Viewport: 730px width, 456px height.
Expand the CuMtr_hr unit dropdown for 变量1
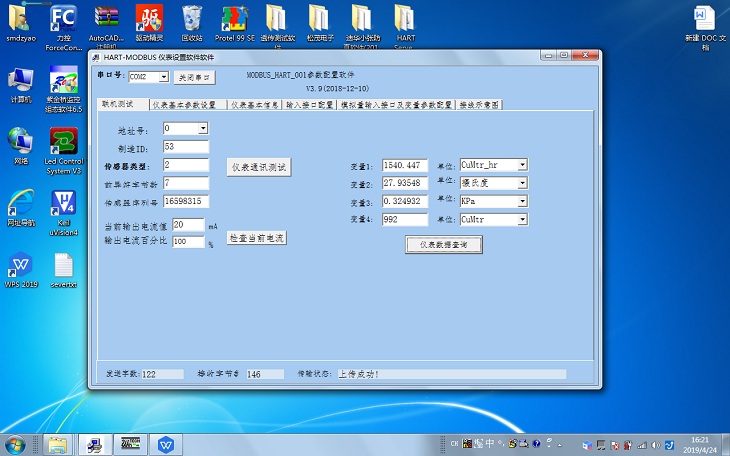coord(521,165)
